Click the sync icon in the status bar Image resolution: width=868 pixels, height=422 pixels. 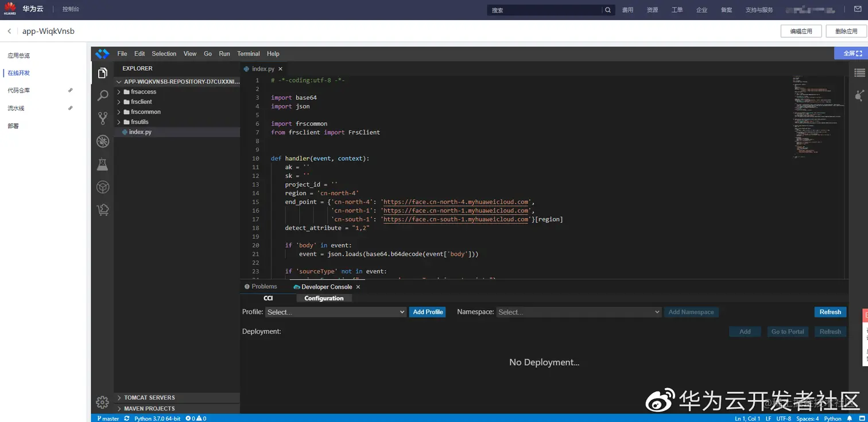coord(127,419)
